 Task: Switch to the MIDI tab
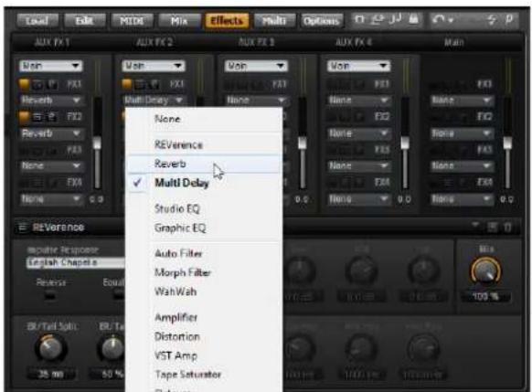click(x=132, y=21)
